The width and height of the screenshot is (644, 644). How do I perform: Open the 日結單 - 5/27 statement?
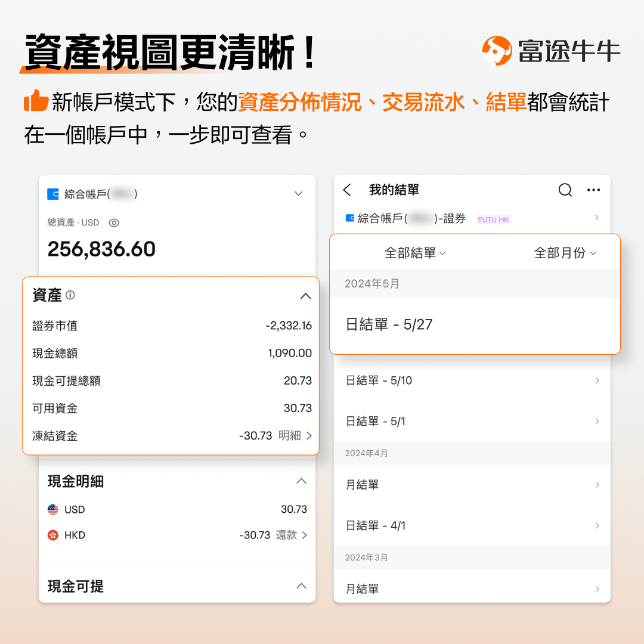389,324
